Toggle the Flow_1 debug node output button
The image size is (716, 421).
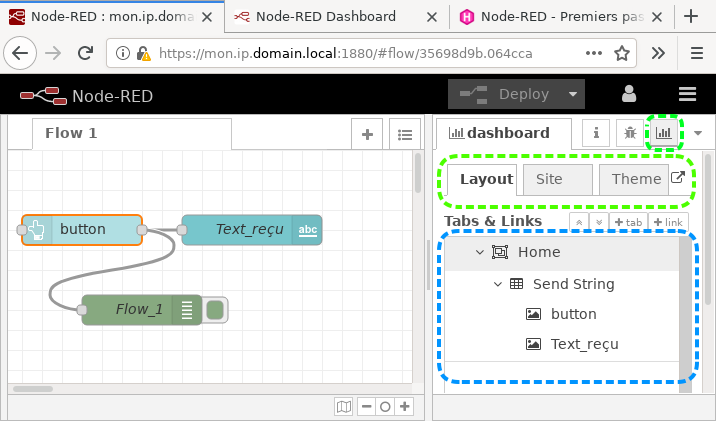tap(215, 310)
